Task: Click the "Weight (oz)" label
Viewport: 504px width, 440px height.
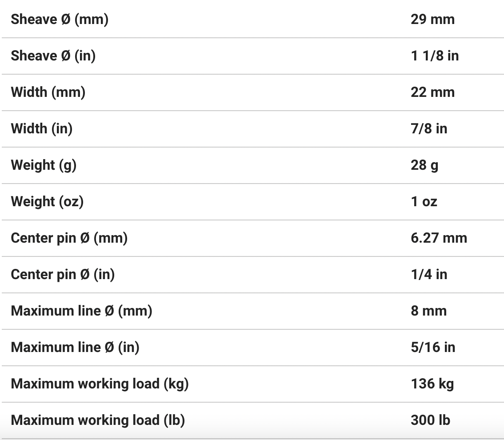Action: coord(47,202)
